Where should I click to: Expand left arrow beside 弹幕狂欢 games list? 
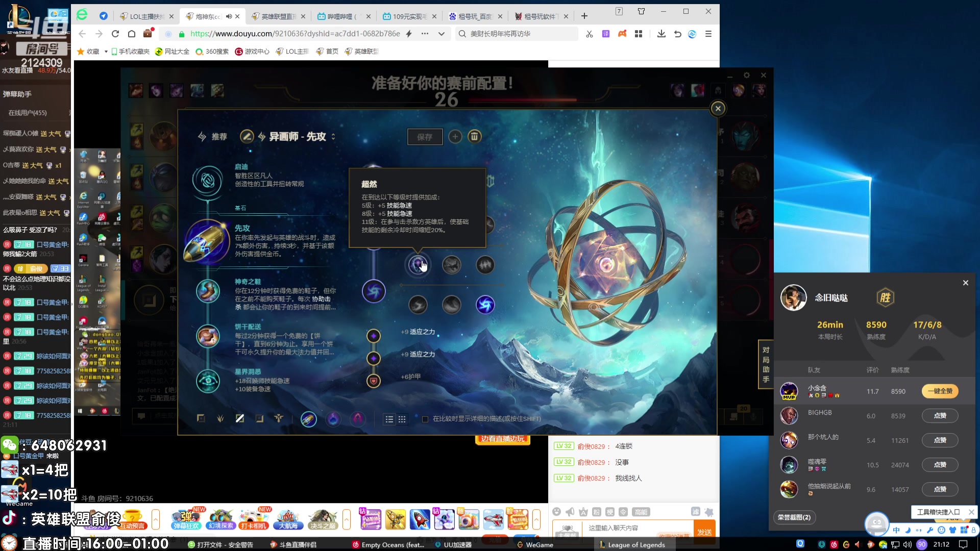(156, 519)
